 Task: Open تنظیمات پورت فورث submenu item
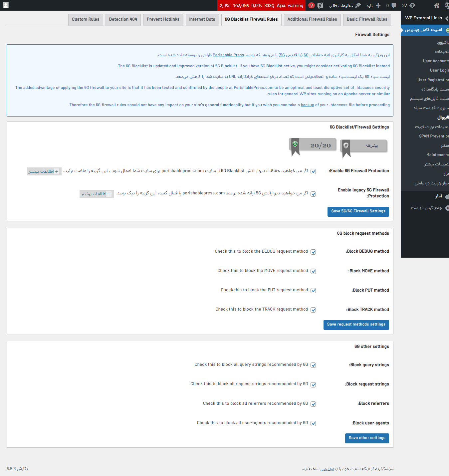432,127
